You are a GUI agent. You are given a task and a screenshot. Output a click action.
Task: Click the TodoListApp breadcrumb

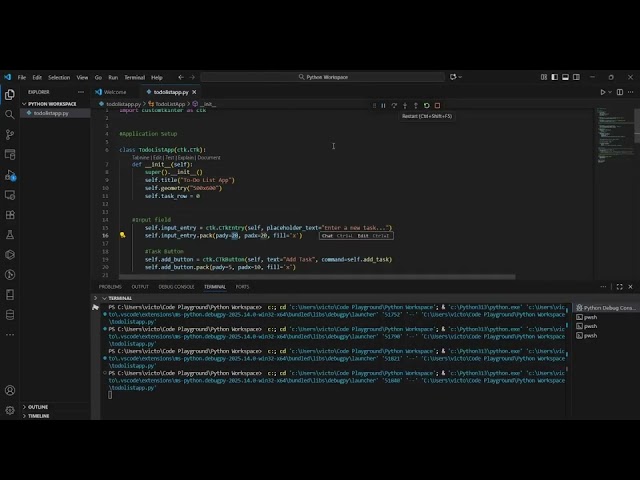tap(167, 104)
